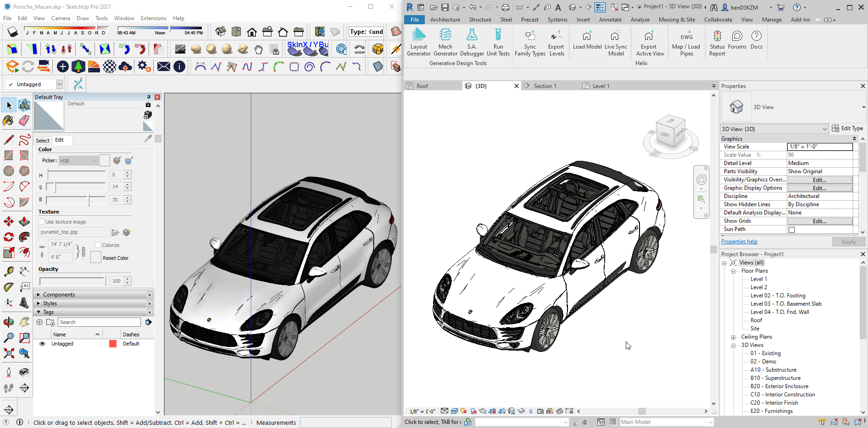Click the Layout Generator icon

[x=418, y=42]
